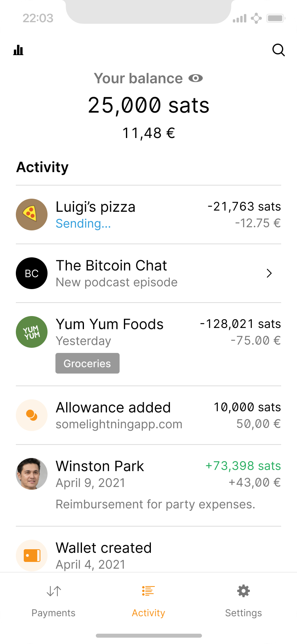Image resolution: width=297 pixels, height=644 pixels.
Task: Toggle balance visibility eye icon
Action: (195, 79)
